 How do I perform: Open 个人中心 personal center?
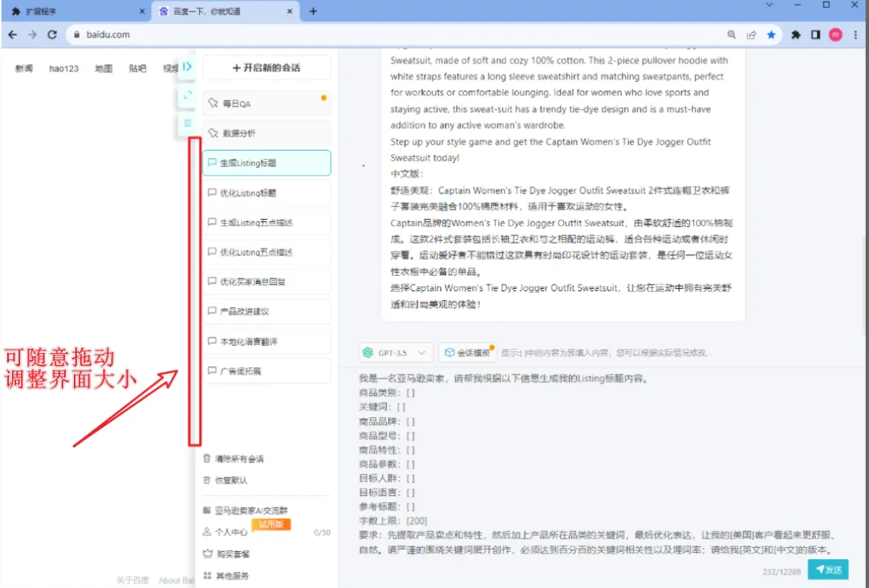[225, 532]
